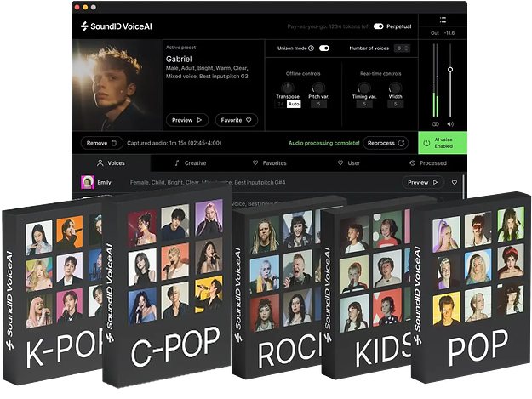Remove the captured audio
Viewport: 532px width, 399px height.
pyautogui.click(x=101, y=143)
